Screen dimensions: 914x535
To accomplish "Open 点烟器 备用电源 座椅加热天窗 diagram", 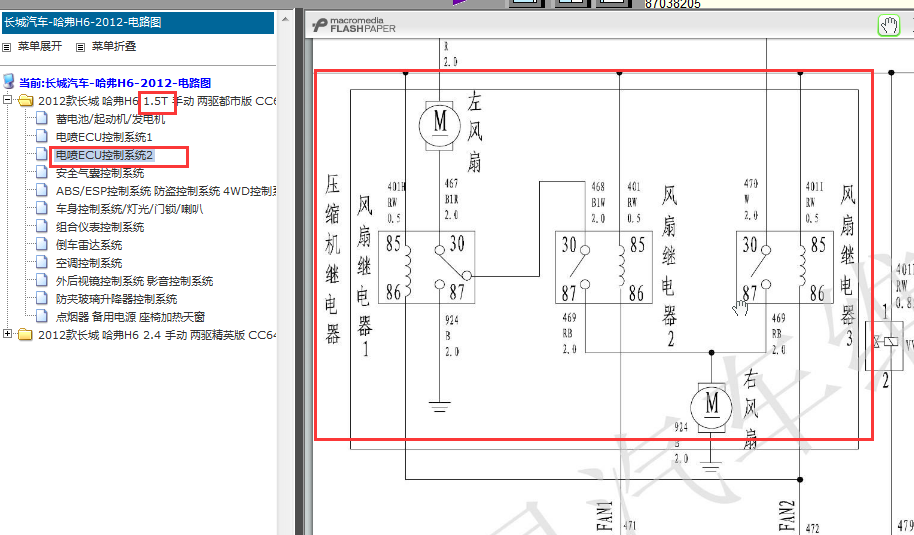I will (x=130, y=317).
